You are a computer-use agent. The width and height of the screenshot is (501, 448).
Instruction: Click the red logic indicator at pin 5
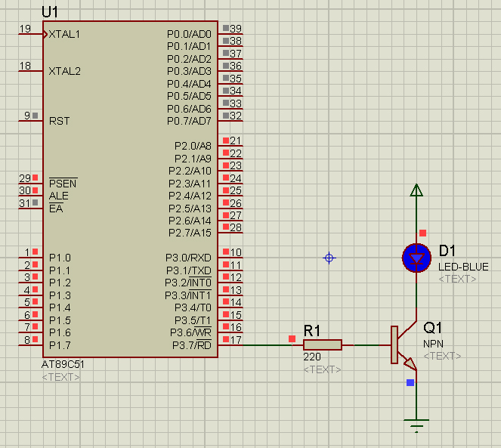point(36,301)
